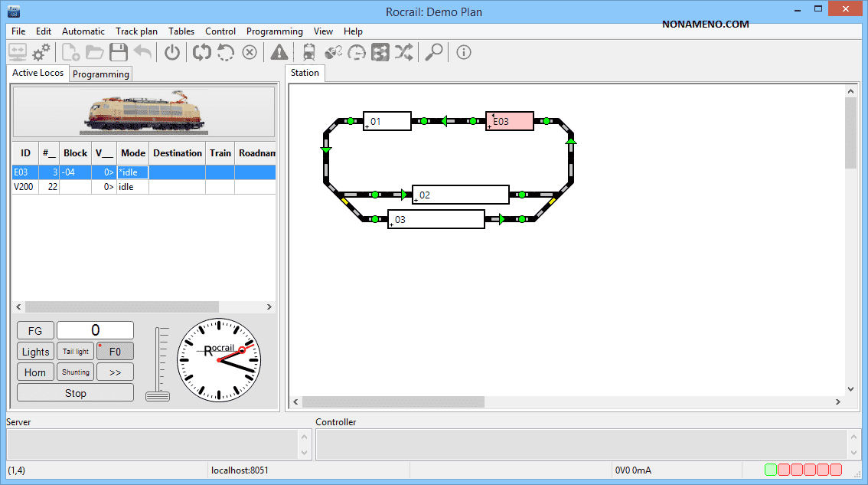The image size is (868, 485).
Task: Click the info circle toolbar icon
Action: tap(463, 52)
